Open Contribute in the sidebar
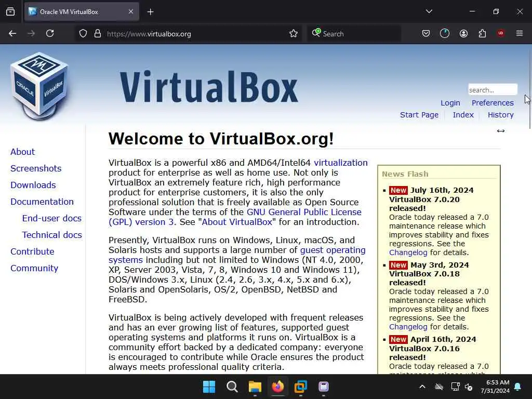This screenshot has width=532, height=399. pos(32,251)
